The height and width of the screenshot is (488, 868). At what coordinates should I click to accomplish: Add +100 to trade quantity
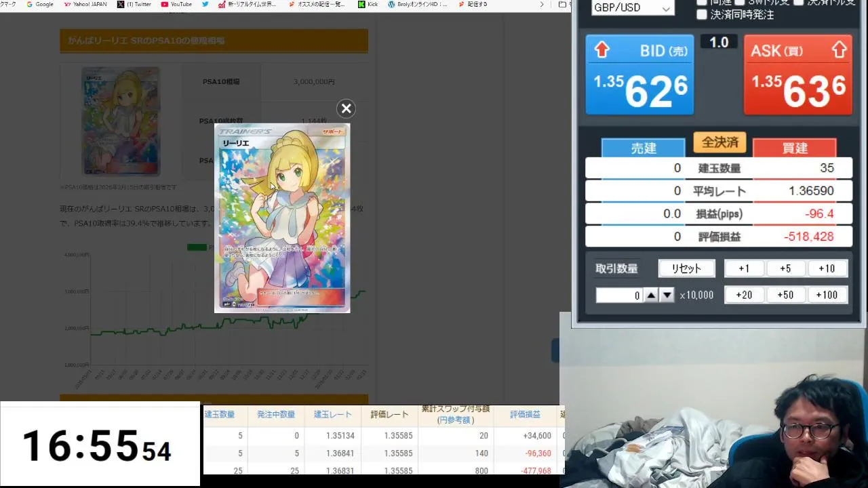(827, 295)
